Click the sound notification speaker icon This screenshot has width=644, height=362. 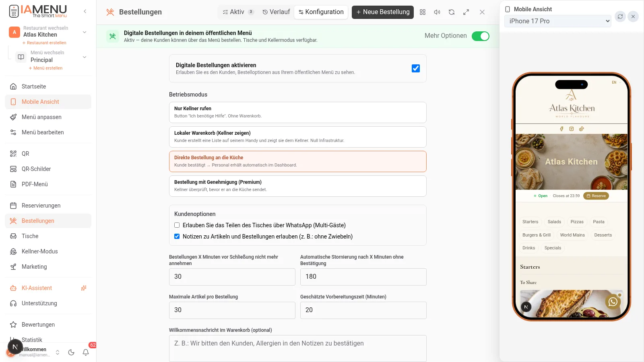[x=437, y=12]
